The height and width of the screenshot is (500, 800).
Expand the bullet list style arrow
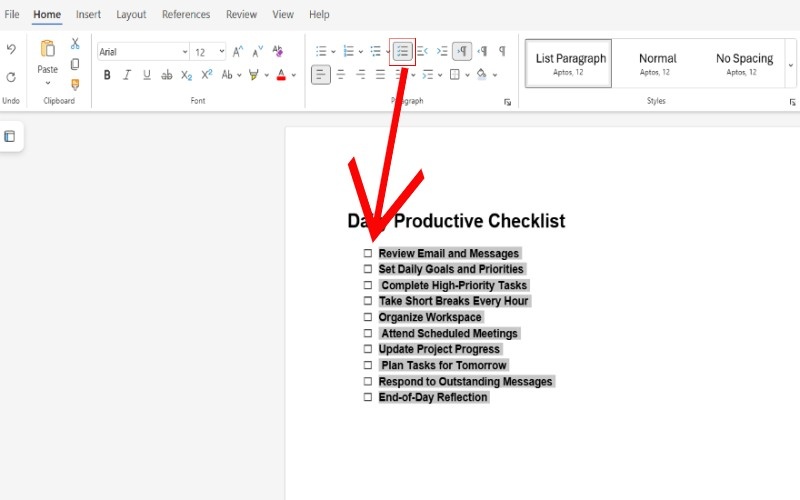tap(333, 52)
